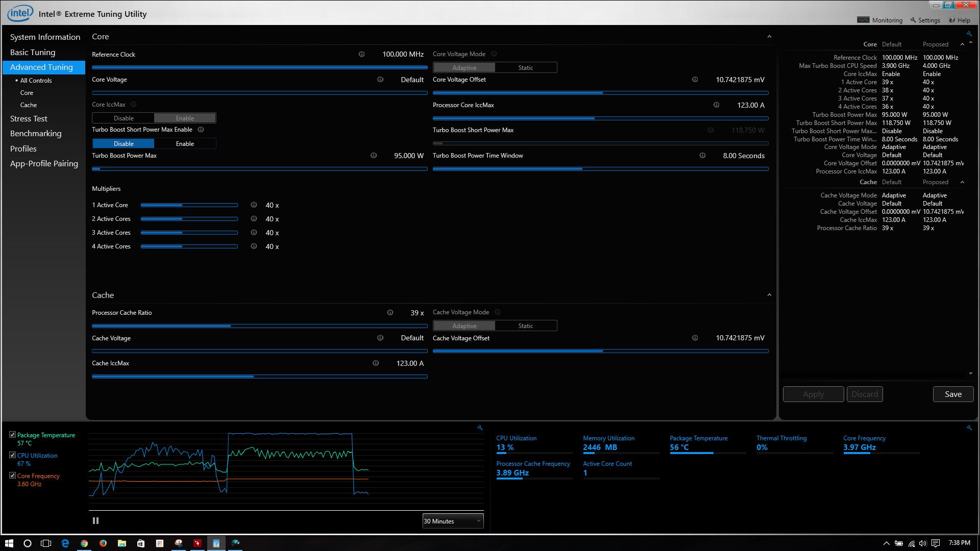Show info for Cache Voltage Offset
The image size is (980, 551).
coord(695,338)
